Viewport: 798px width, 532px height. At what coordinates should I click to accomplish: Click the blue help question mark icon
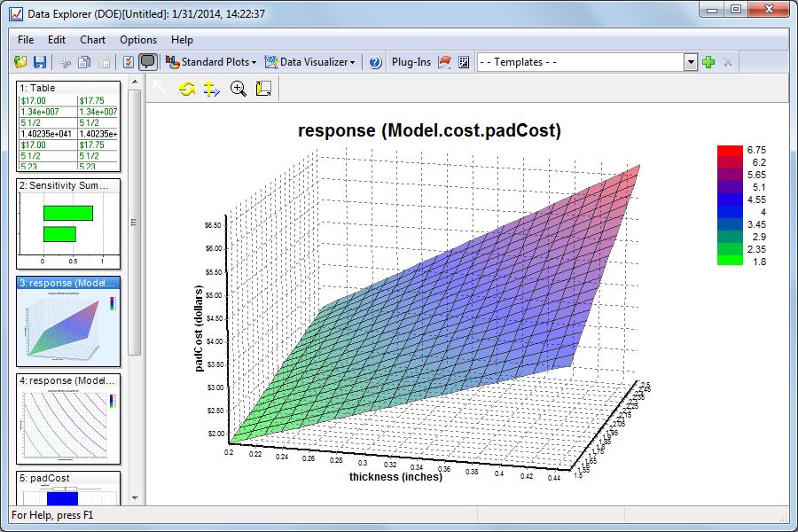375,62
